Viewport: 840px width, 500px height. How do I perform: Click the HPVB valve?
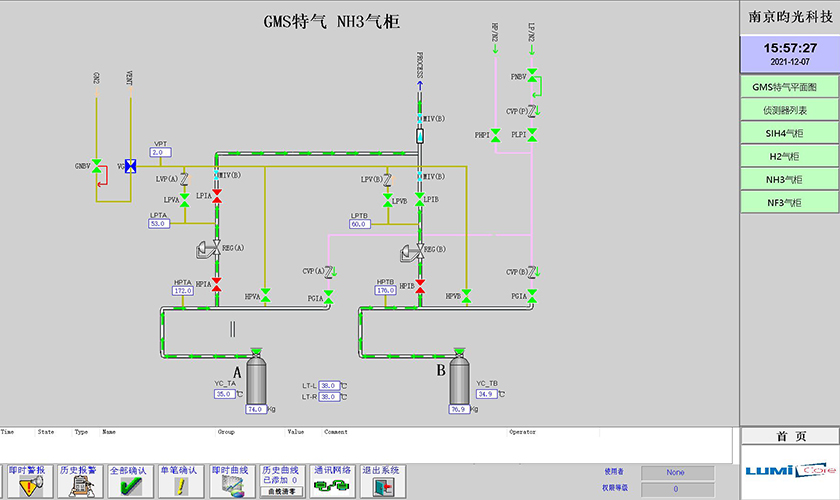click(467, 296)
